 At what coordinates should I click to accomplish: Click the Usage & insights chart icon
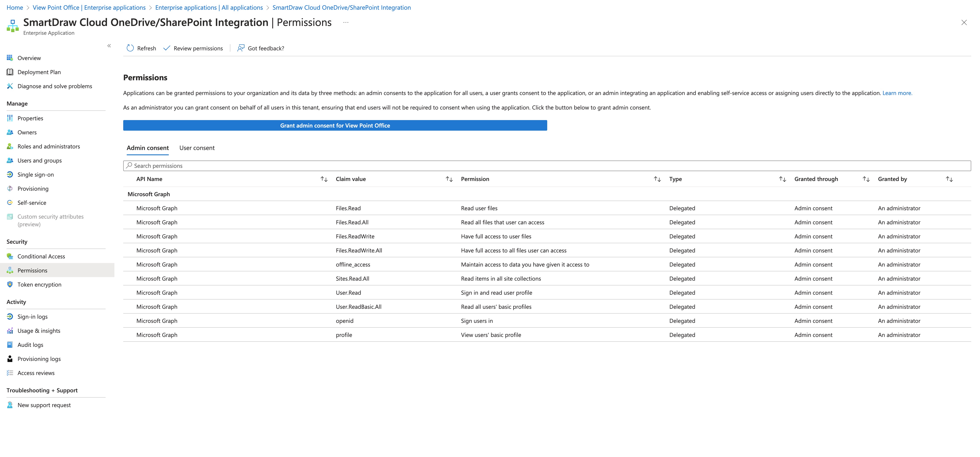tap(10, 331)
